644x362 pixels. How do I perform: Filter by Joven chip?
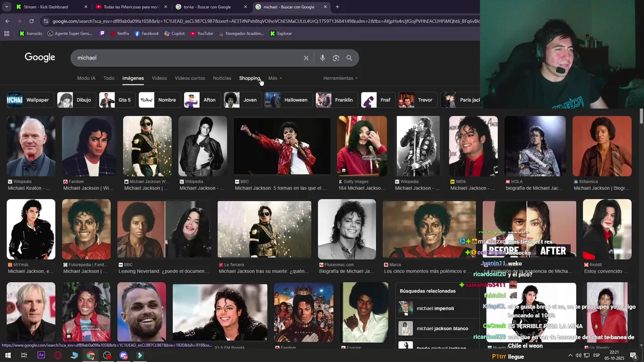pos(242,100)
